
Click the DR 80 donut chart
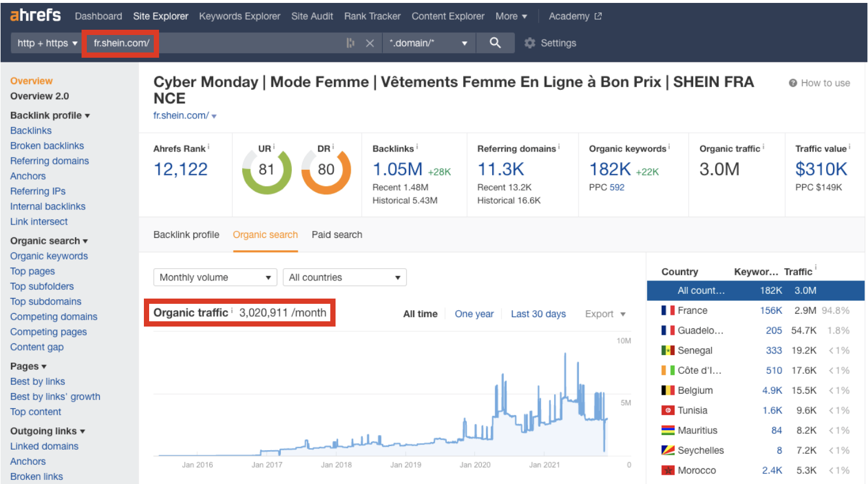(326, 170)
